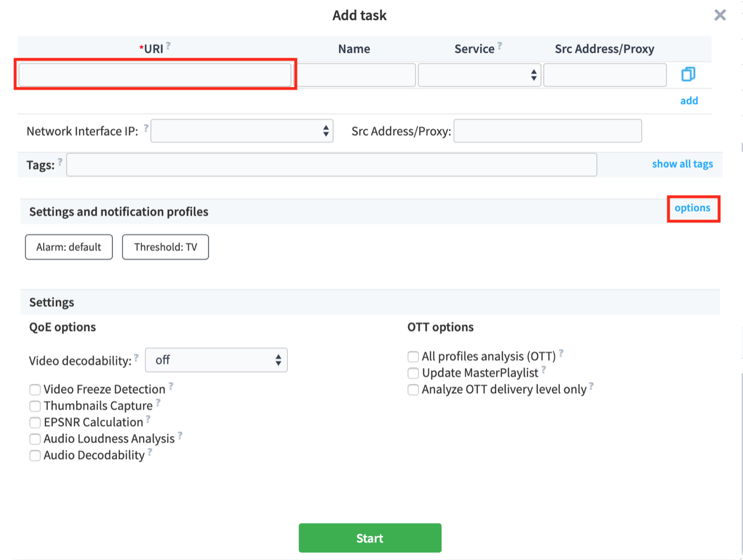Enable All profiles analysis (OTT)

point(413,357)
